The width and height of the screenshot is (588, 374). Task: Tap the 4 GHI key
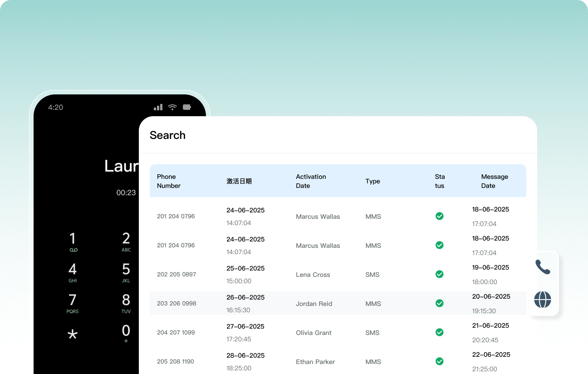[73, 272]
